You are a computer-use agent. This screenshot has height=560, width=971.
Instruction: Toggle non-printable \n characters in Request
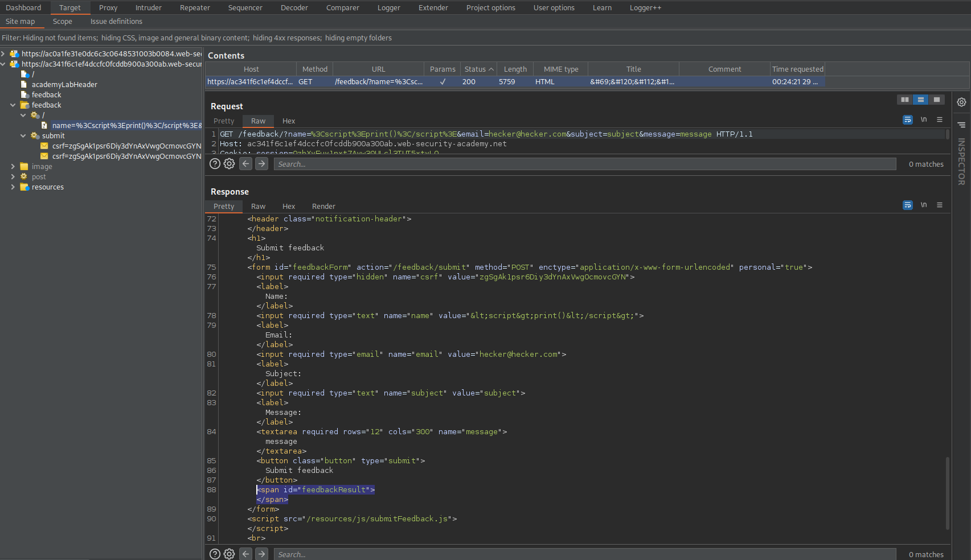pyautogui.click(x=924, y=120)
